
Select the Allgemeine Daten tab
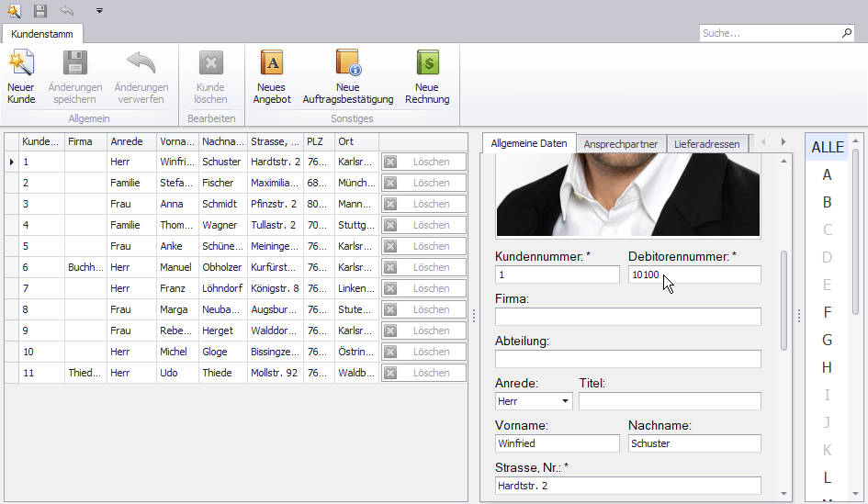pyautogui.click(x=529, y=143)
